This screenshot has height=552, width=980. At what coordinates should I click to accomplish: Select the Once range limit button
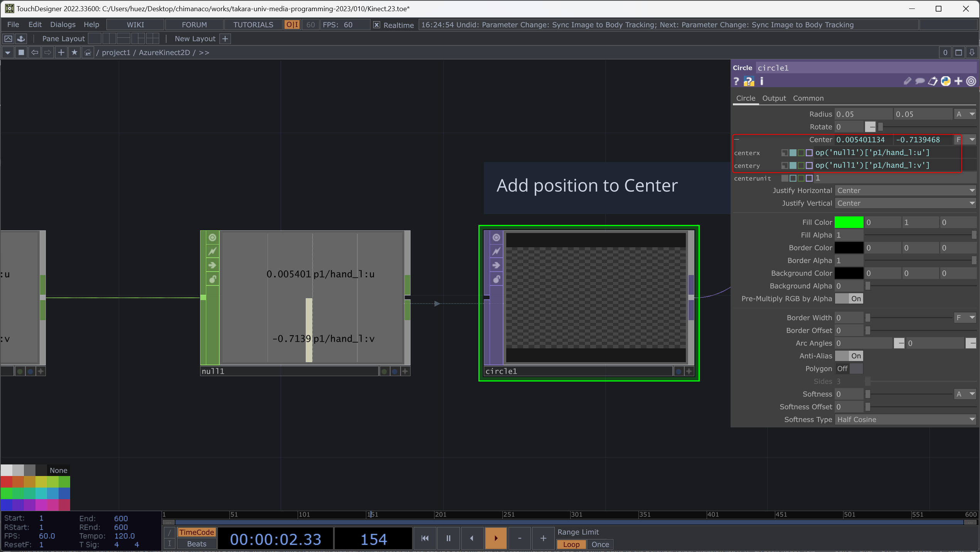(600, 544)
